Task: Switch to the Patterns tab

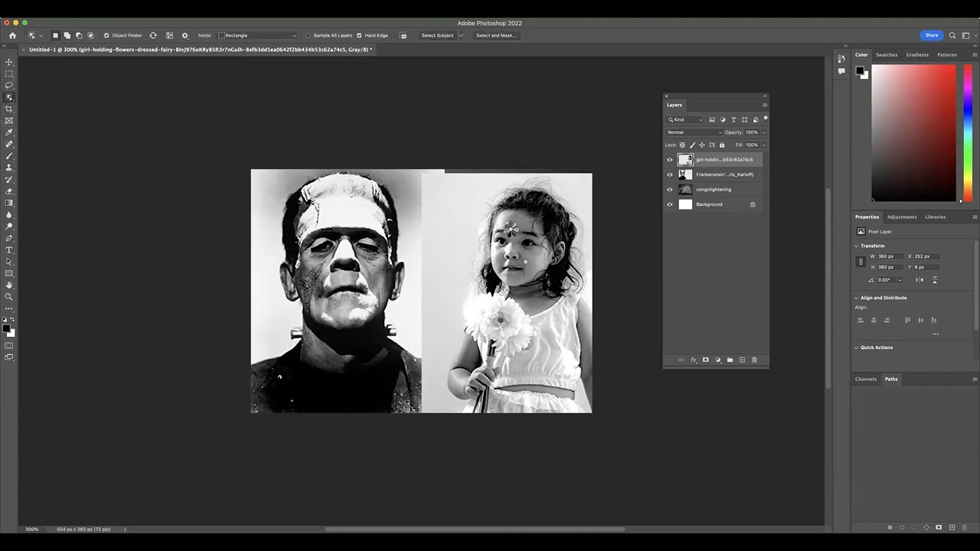Action: click(x=947, y=55)
